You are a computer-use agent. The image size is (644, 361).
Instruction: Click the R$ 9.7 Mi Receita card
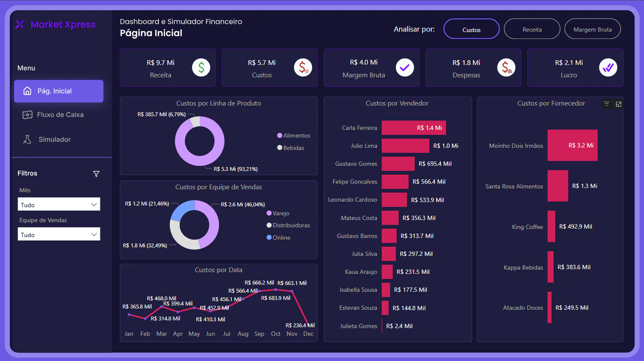coord(168,68)
